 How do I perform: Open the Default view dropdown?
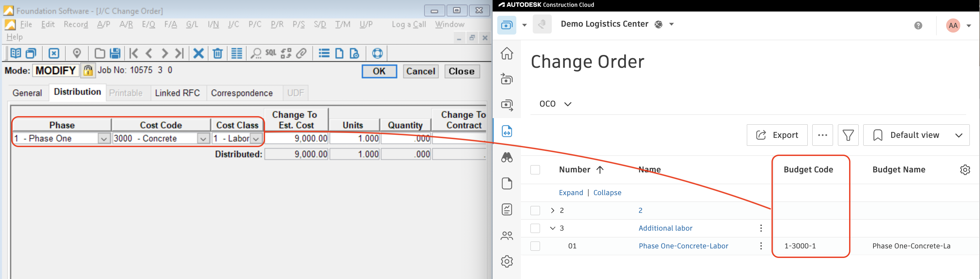[x=916, y=135]
